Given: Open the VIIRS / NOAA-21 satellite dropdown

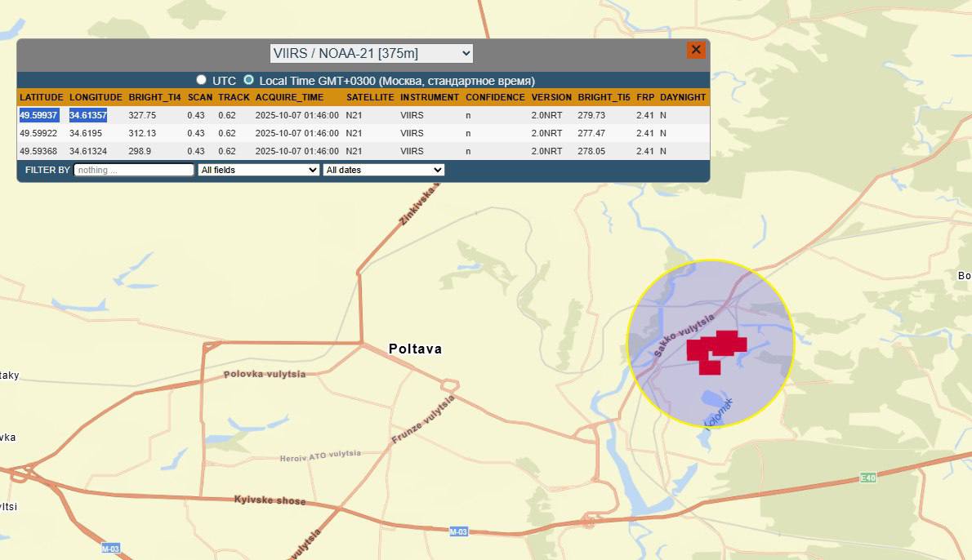Looking at the screenshot, I should [372, 53].
